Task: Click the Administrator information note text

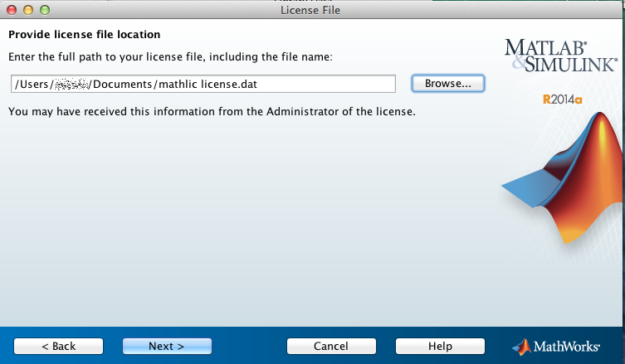Action: click(212, 111)
